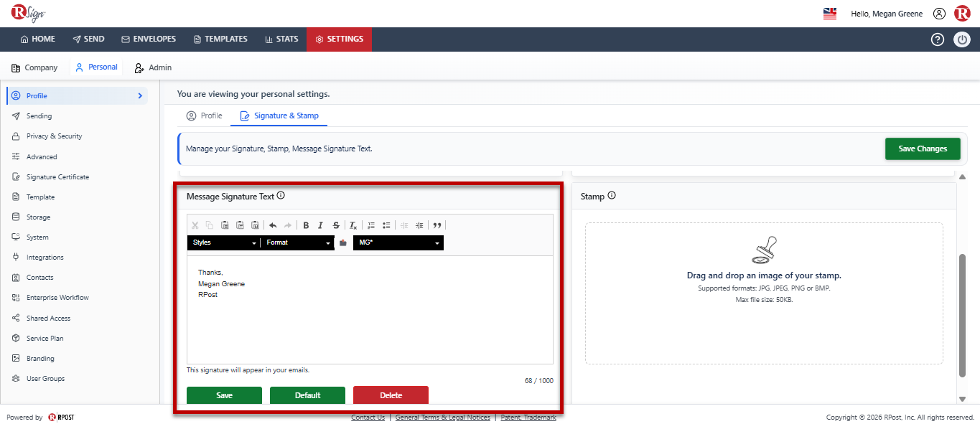Switch to the Profile sub-tab
Image resolution: width=980 pixels, height=429 pixels.
point(204,115)
